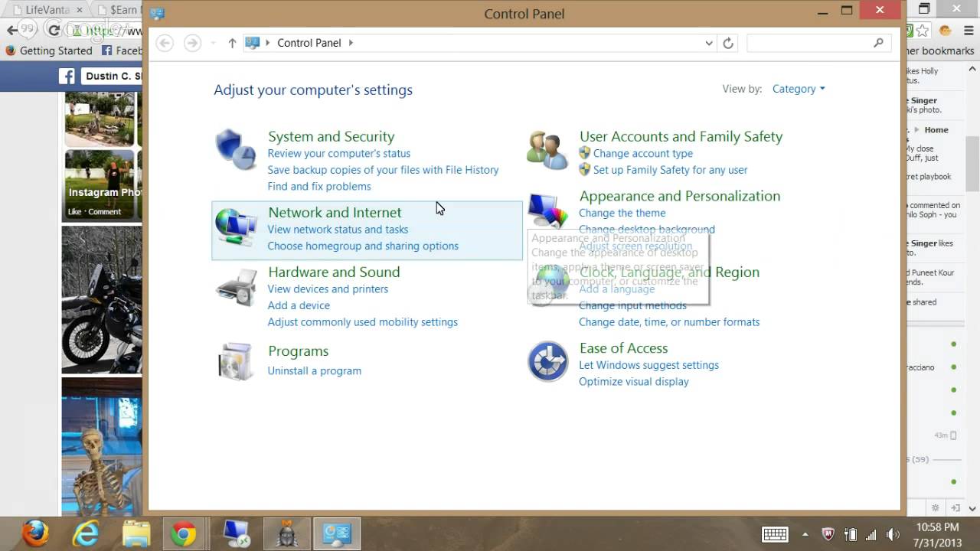Screen dimensions: 980x551
Task: Click Adjust commonly used mobility settings
Action: point(363,322)
